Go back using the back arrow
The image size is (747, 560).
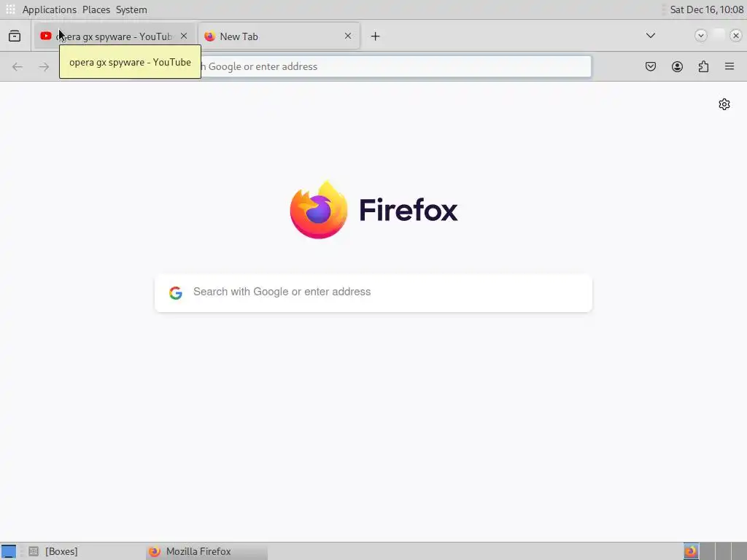click(x=18, y=66)
